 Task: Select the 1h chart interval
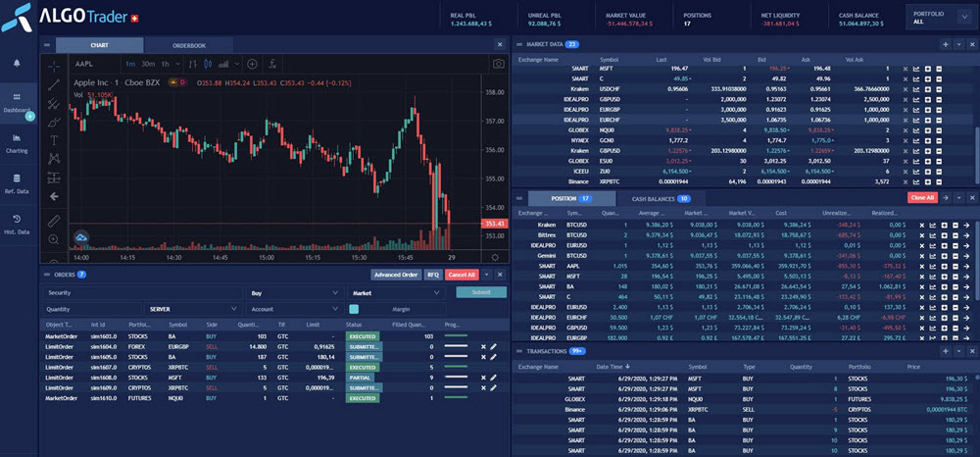pos(165,64)
